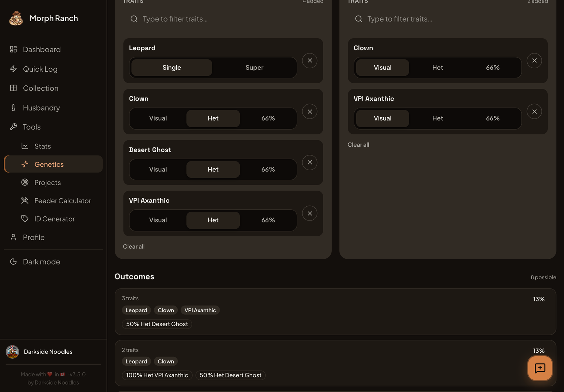This screenshot has width=564, height=392.
Task: Click the 50% Het Desert Ghost tag in 3 traits outcome
Action: click(x=157, y=324)
